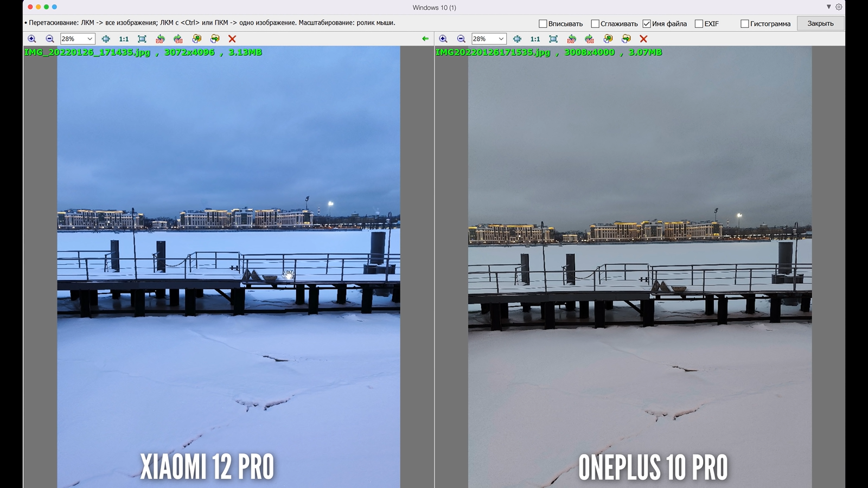Rotate IMG_20220126_171435.jpg 90° left

tap(160, 39)
